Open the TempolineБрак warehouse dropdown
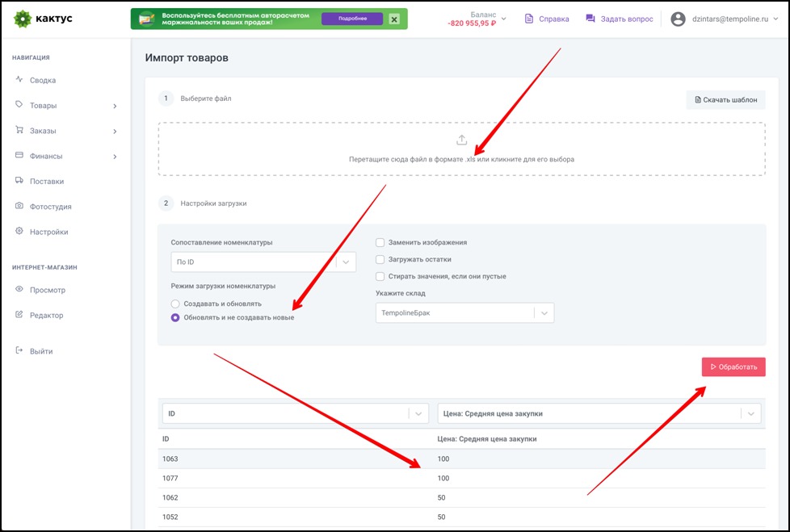 [544, 313]
